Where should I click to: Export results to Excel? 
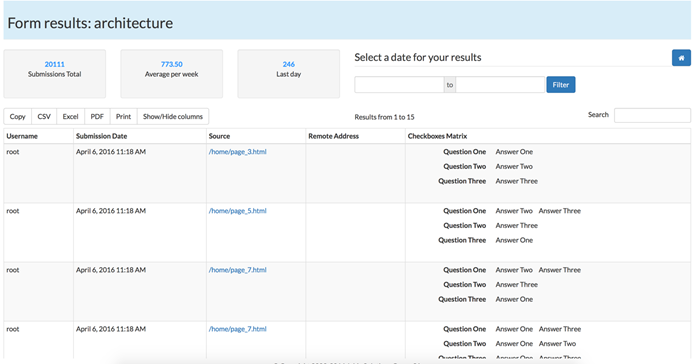(x=70, y=117)
